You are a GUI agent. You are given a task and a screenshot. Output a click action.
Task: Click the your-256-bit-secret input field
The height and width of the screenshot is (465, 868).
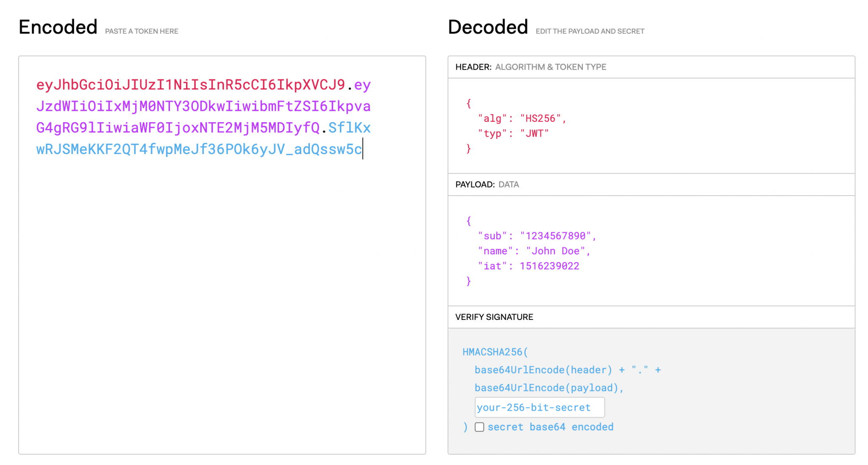tap(540, 407)
